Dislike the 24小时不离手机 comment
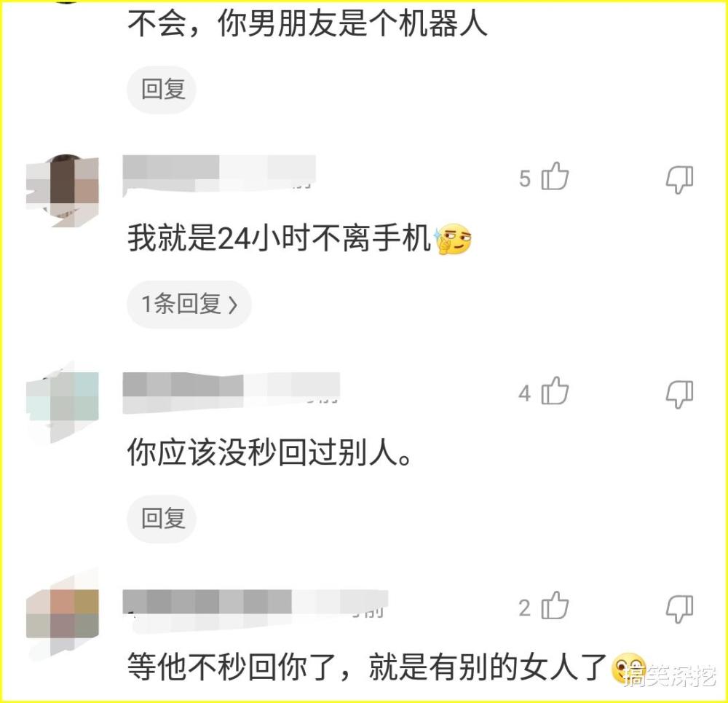Viewport: 728px width, 703px height. click(679, 179)
